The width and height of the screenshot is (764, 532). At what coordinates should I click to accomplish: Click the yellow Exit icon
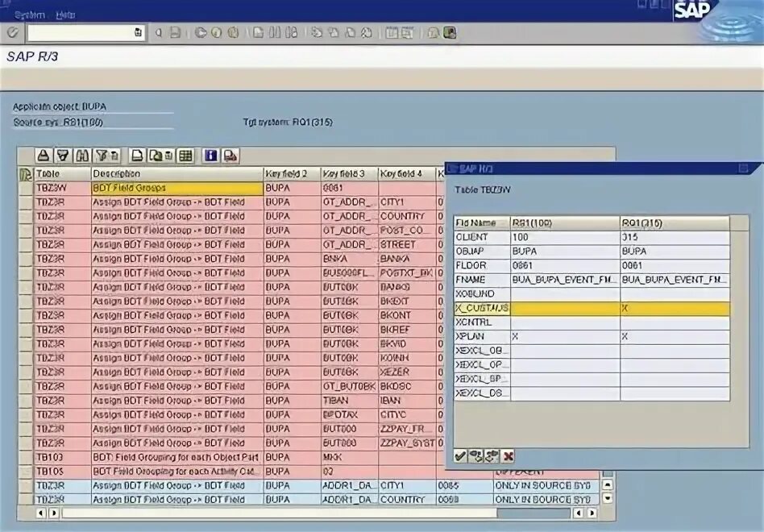pyautogui.click(x=217, y=32)
